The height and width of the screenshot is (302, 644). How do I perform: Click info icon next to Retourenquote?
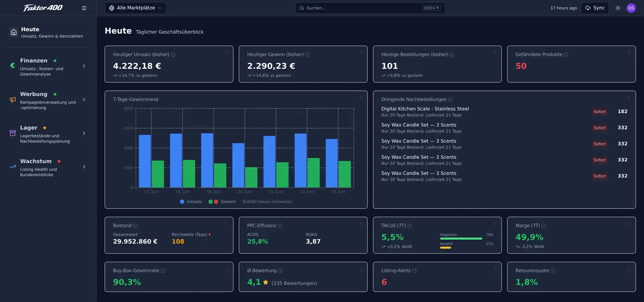click(x=552, y=271)
